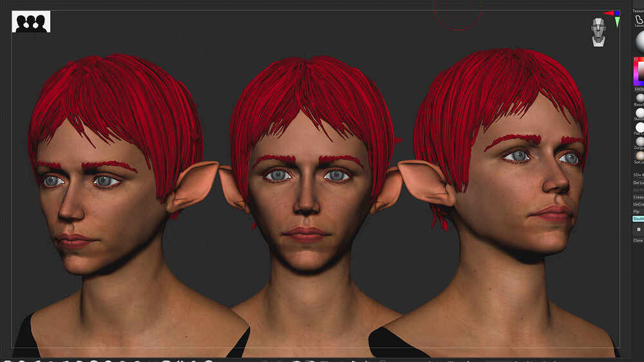
Task: Click the FillObject button
Action: 639,89
